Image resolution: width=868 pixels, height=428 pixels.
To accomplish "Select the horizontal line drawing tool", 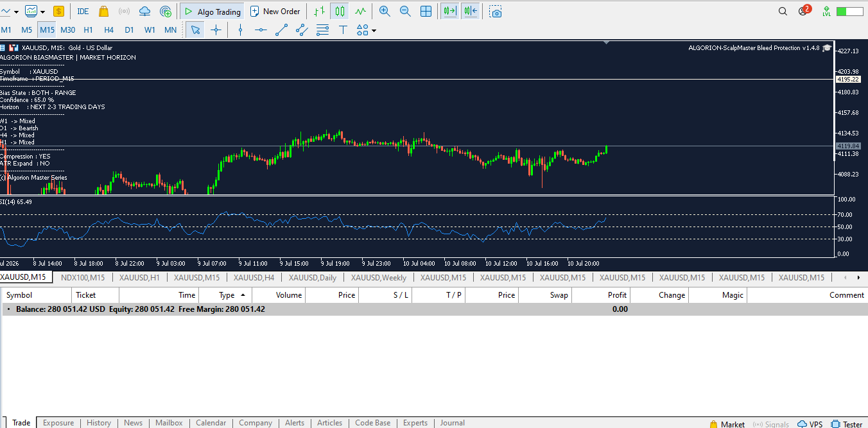I will (x=261, y=30).
